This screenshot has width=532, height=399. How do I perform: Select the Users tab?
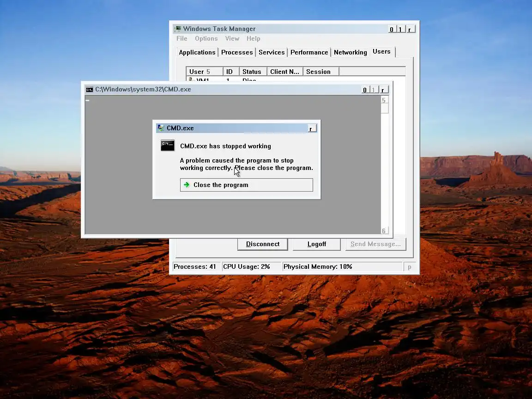pyautogui.click(x=382, y=52)
